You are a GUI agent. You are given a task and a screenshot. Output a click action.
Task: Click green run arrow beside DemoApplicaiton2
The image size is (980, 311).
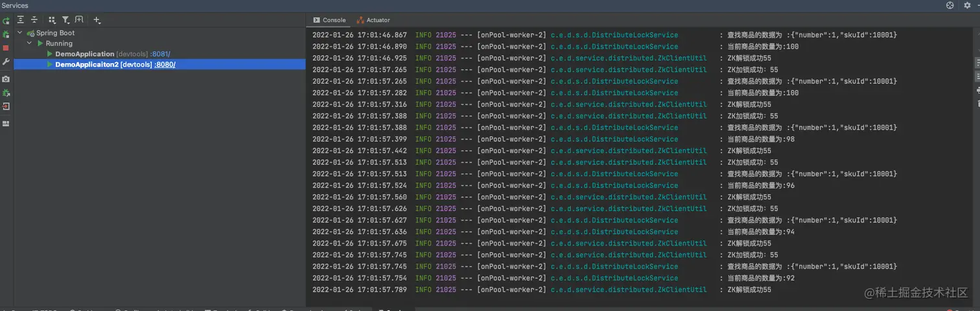point(50,64)
